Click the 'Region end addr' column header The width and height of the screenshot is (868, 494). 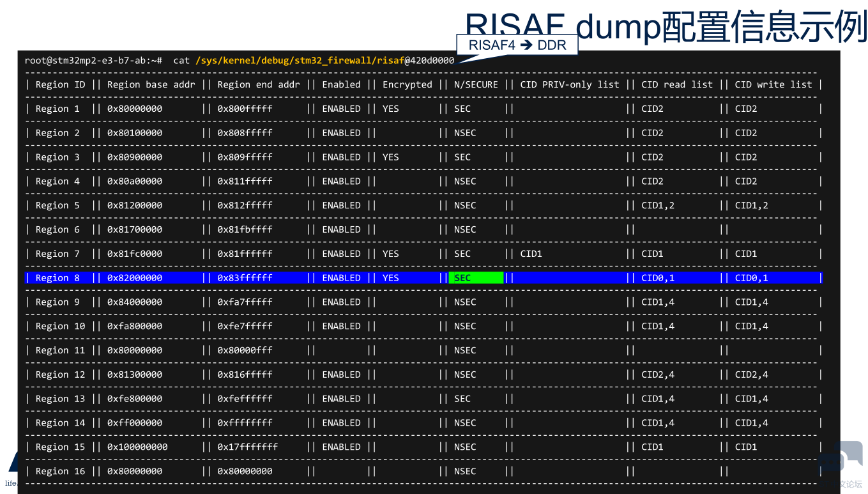point(259,84)
